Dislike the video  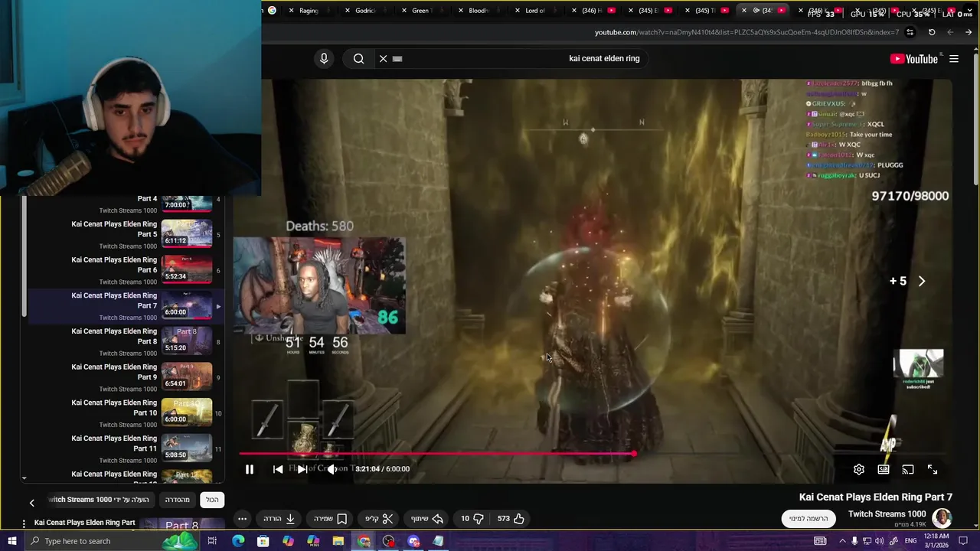pyautogui.click(x=472, y=518)
